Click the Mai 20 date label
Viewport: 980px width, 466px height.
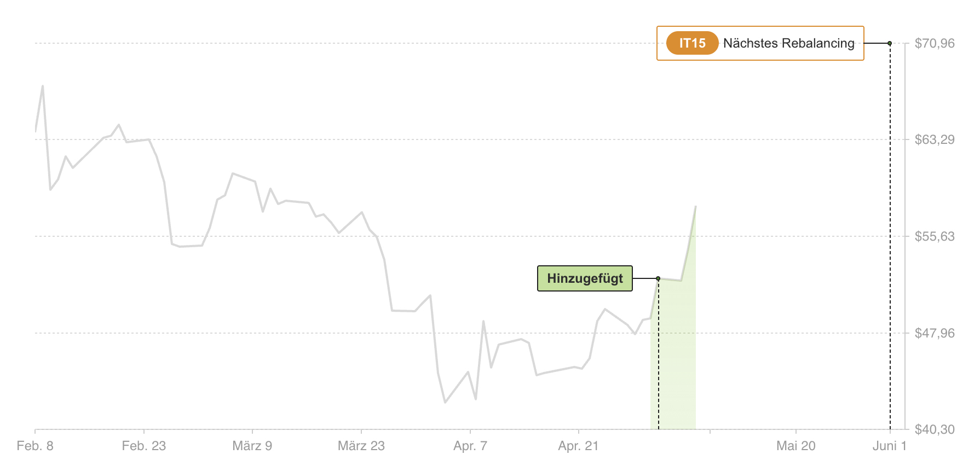click(796, 446)
